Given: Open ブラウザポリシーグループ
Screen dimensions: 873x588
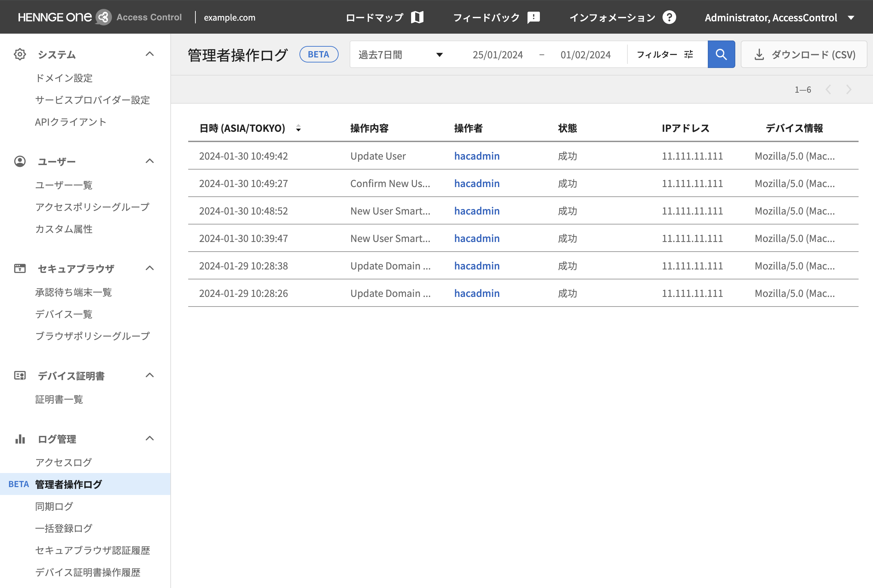Looking at the screenshot, I should tap(92, 336).
